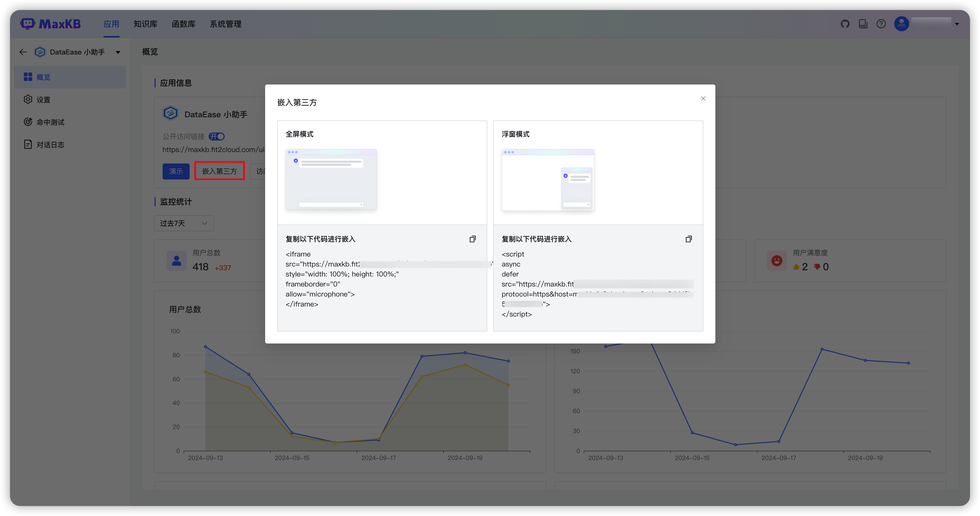Click the DataEase 小助手 app icon in card
This screenshot has height=516, width=980.
tap(170, 113)
